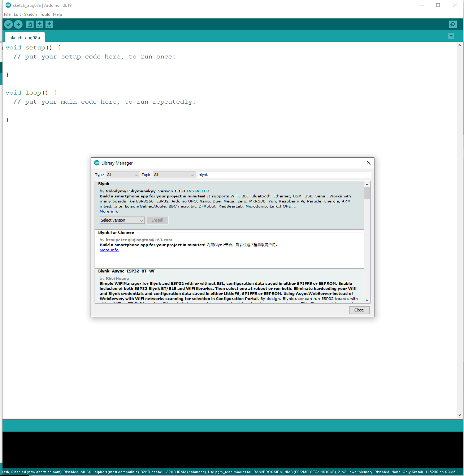Click the void setup() code line
Image resolution: width=464 pixels, height=476 pixels.
pyautogui.click(x=33, y=48)
